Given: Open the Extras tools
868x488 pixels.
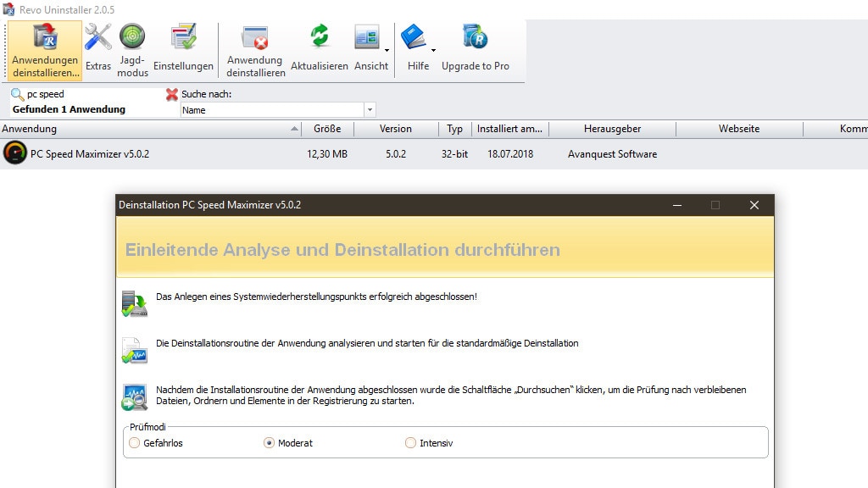Looking at the screenshot, I should (98, 47).
